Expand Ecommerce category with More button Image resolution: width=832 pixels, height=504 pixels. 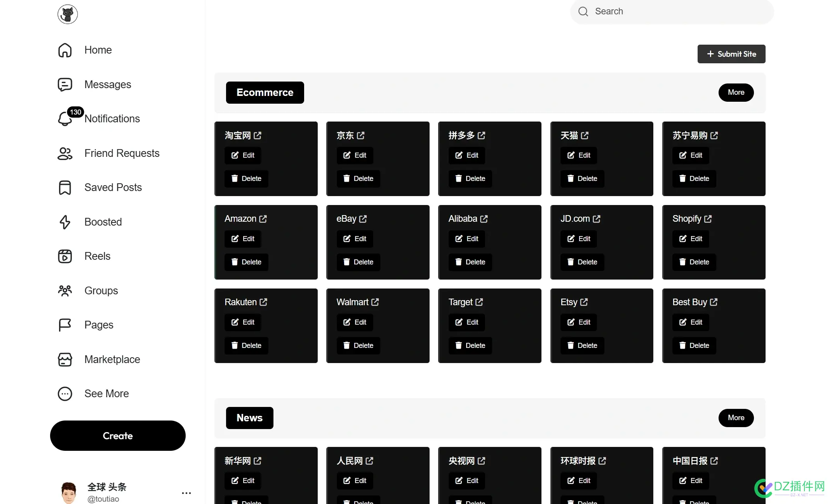736,92
